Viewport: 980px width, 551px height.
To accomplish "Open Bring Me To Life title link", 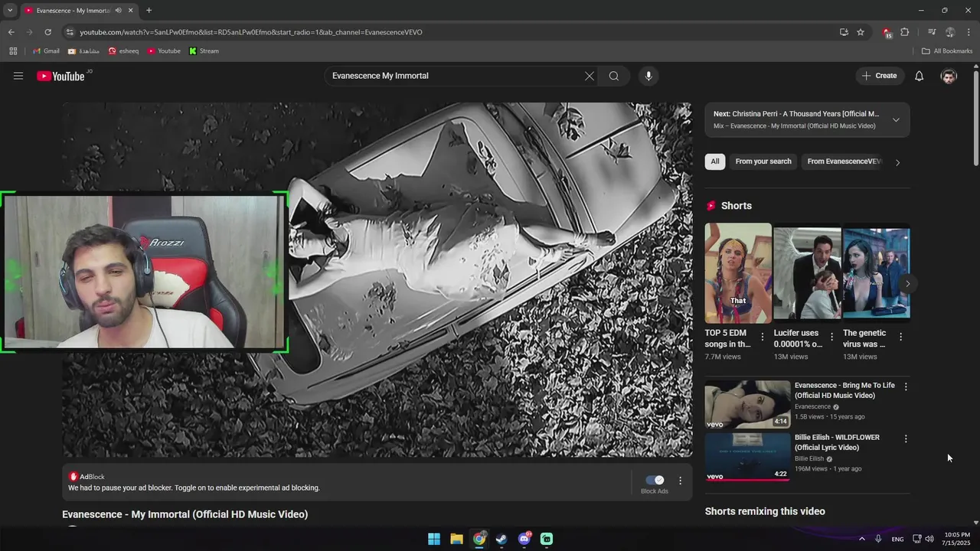I will tap(844, 390).
